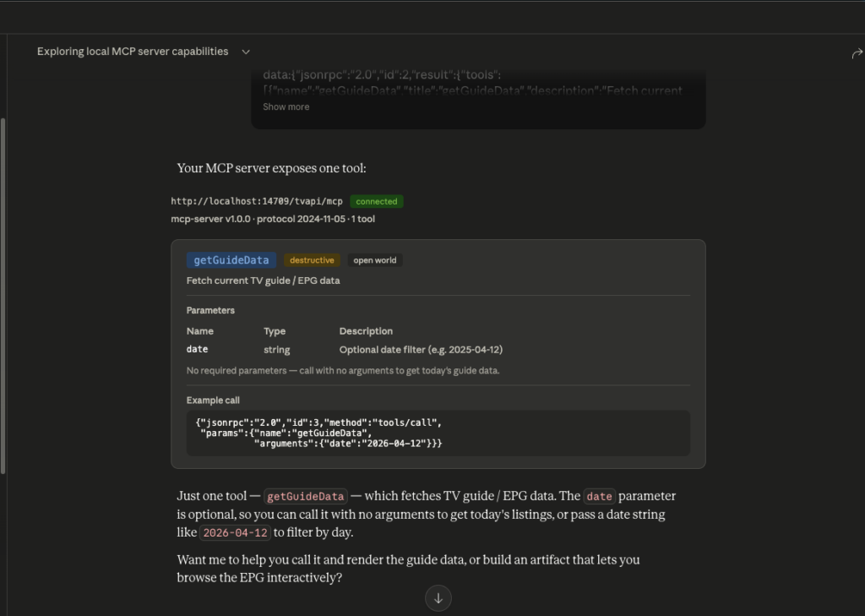Click the green 'connected' status badge
The image size is (865, 616).
(x=377, y=202)
